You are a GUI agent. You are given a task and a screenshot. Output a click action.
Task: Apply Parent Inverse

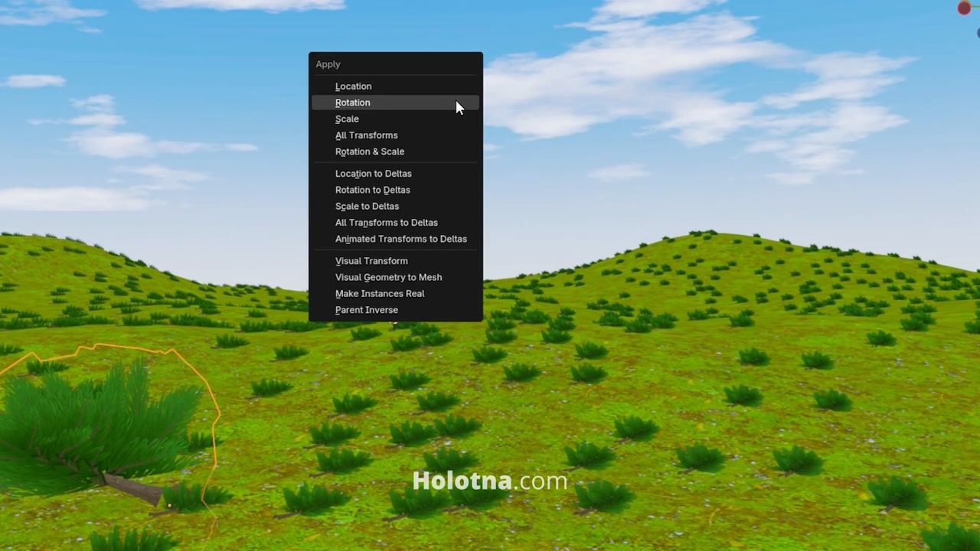[395, 310]
